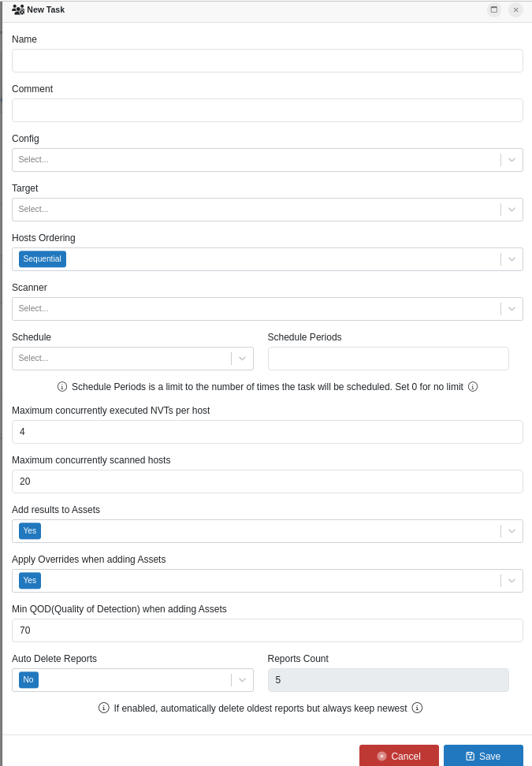Click info icon left of auto delete hint
532x766 pixels.
(x=103, y=708)
